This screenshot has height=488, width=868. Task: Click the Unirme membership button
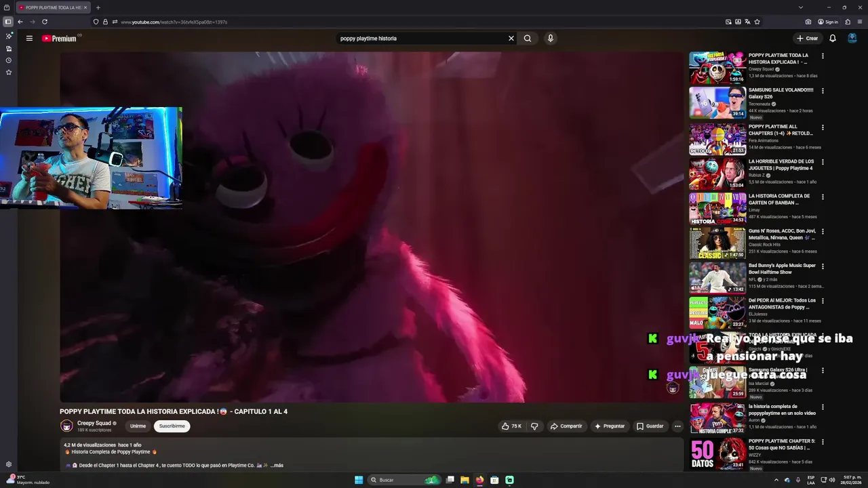point(138,426)
